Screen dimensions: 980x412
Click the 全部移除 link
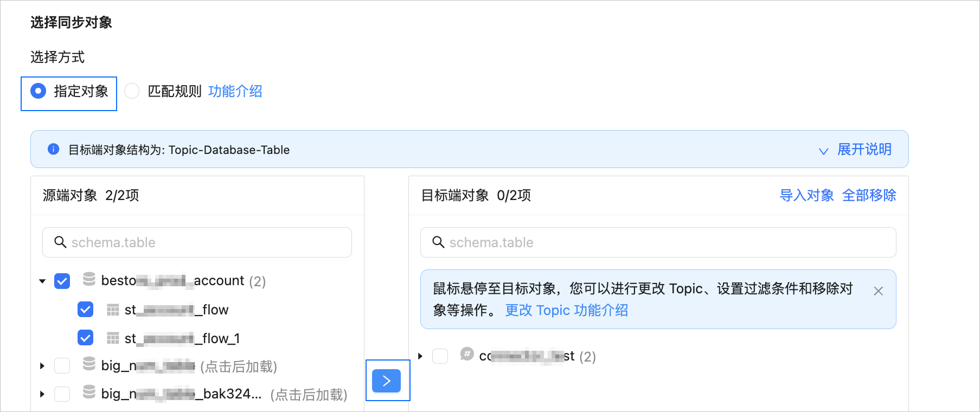(x=869, y=195)
